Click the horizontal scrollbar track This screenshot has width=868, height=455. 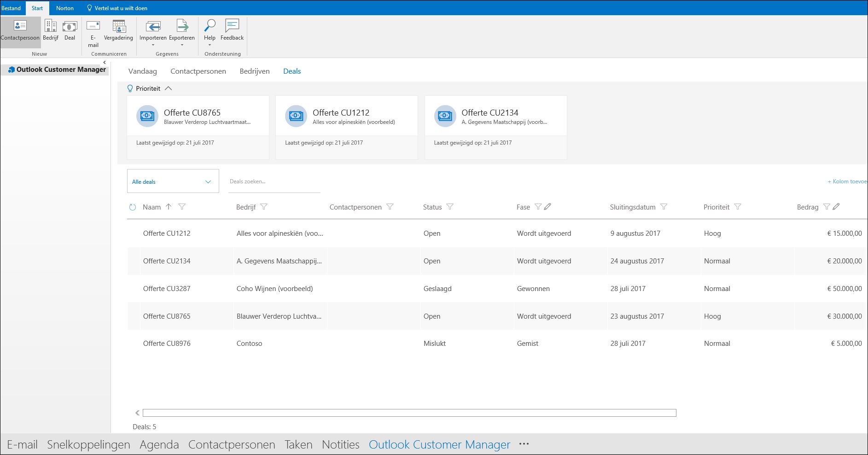(409, 413)
